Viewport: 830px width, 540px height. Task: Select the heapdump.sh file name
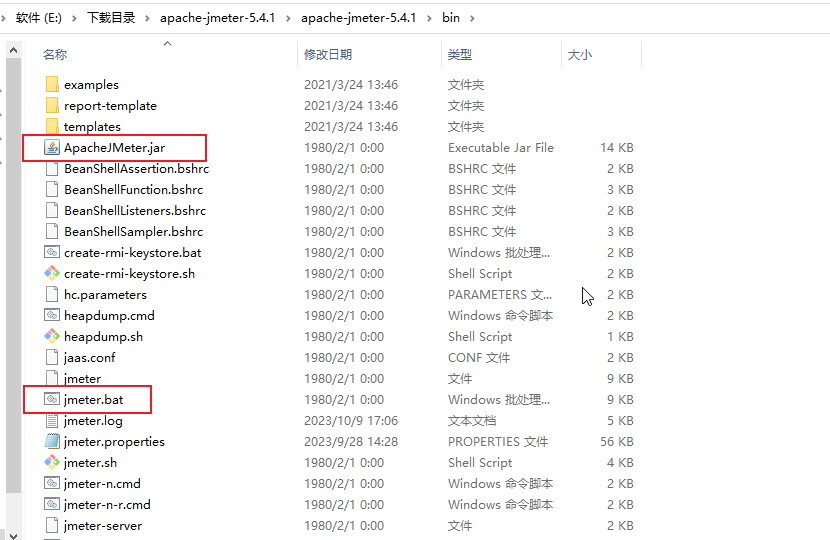103,337
